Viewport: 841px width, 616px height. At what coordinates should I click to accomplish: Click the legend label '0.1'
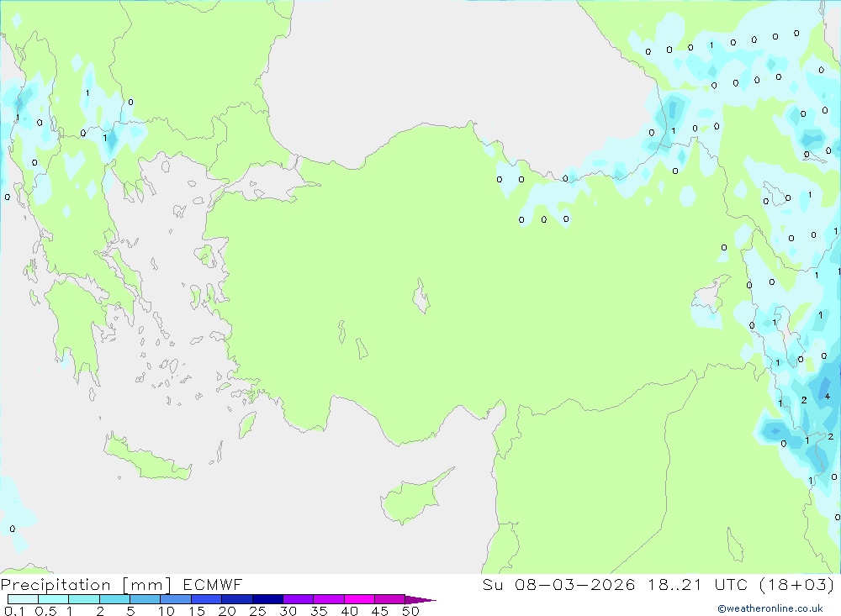click(14, 611)
